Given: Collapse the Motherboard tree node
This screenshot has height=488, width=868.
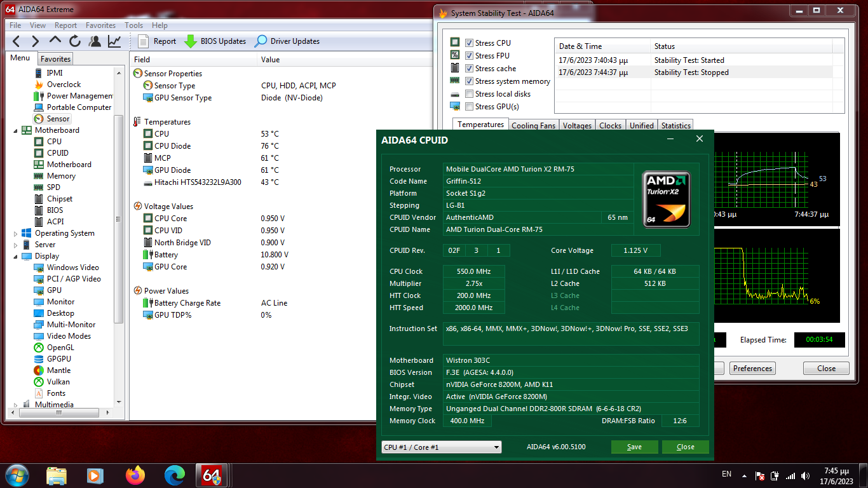Looking at the screenshot, I should [x=15, y=130].
